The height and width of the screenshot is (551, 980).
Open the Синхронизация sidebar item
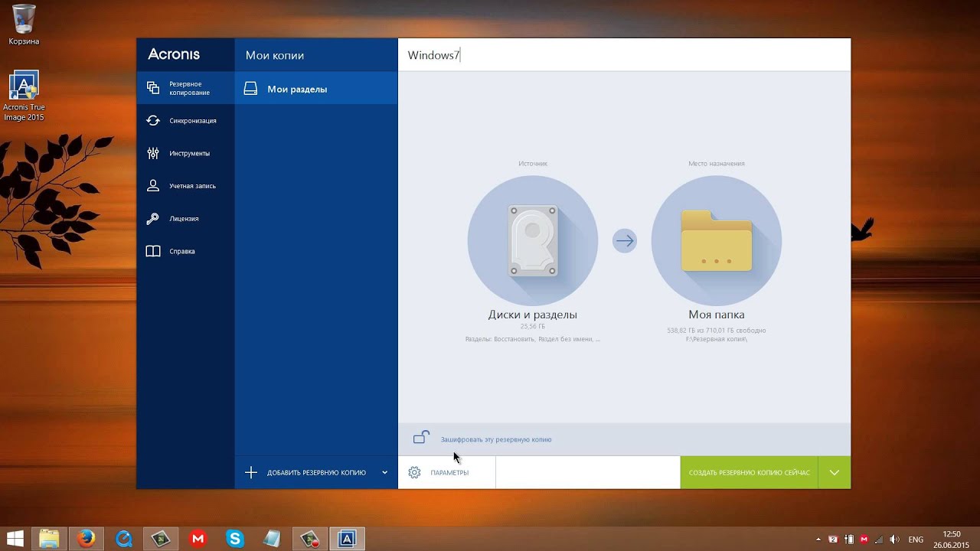pyautogui.click(x=185, y=121)
